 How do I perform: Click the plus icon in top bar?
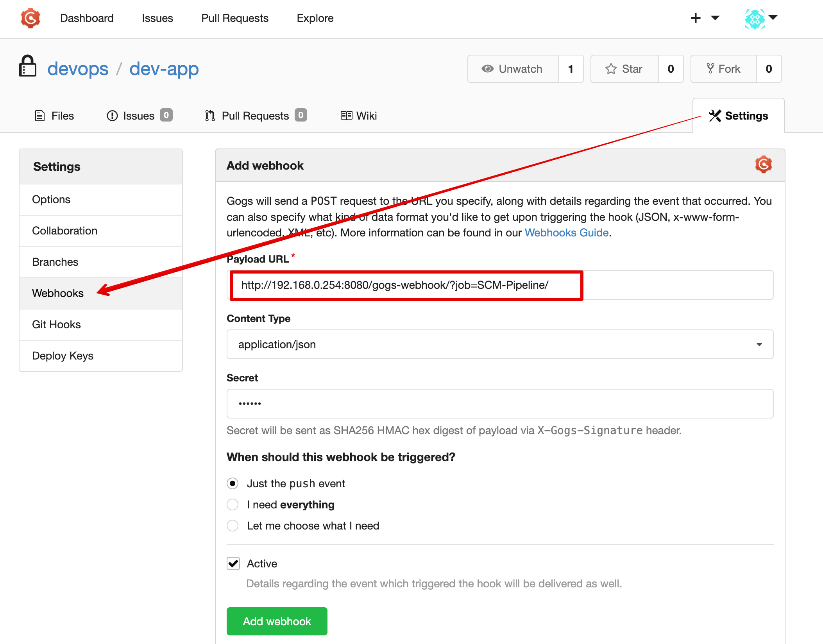click(x=696, y=18)
